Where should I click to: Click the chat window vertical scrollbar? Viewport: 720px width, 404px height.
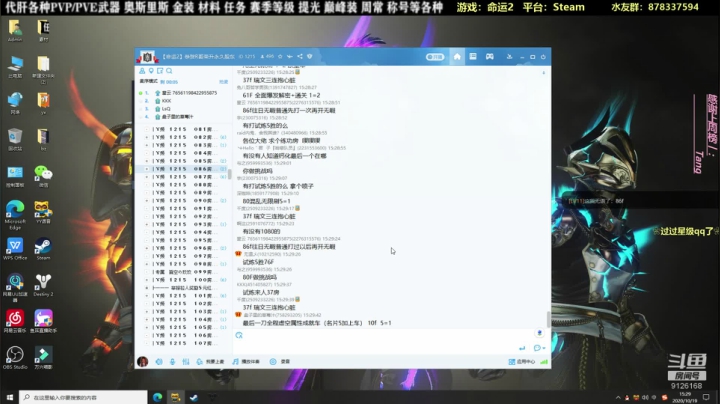(x=548, y=318)
